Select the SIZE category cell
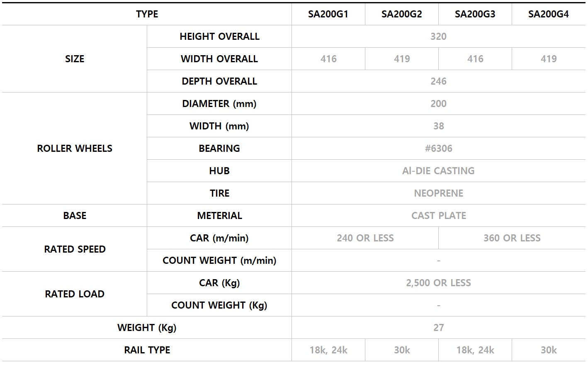Screen dimensions: 588x365 pyautogui.click(x=75, y=59)
